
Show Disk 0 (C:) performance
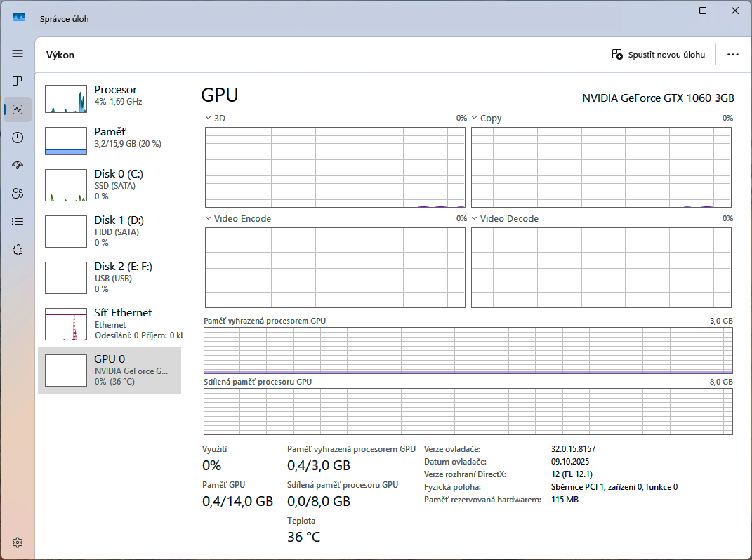(110, 185)
